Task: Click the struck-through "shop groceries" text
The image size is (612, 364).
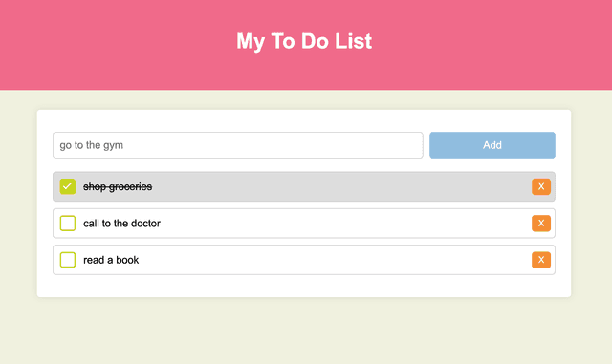Action: pos(118,187)
